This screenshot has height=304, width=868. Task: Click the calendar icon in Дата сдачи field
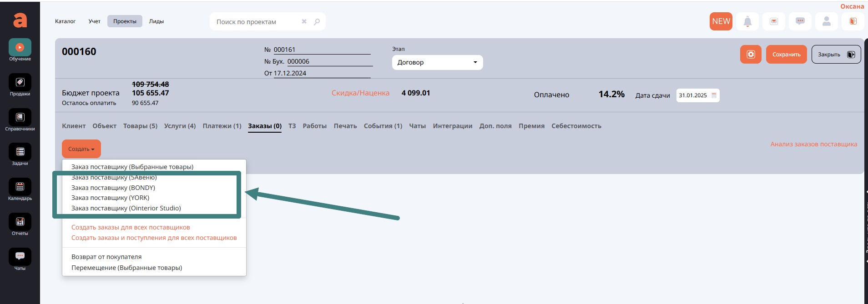714,95
